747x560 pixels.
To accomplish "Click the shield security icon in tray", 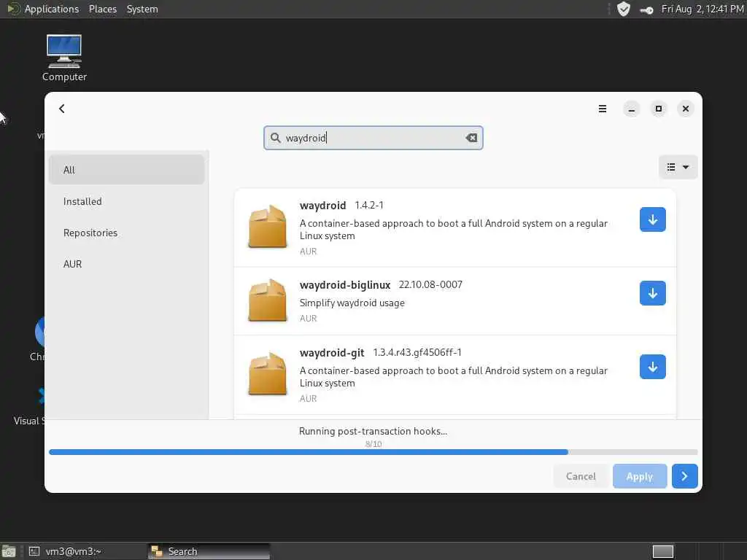I will 623,9.
